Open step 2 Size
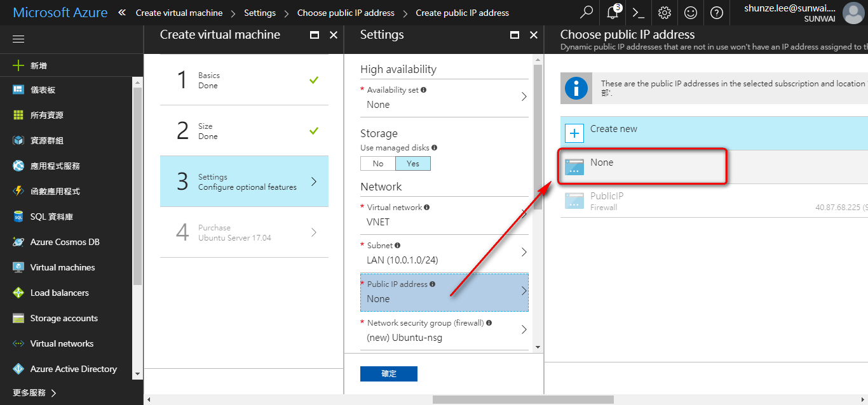Image resolution: width=868 pixels, height=405 pixels. pyautogui.click(x=244, y=131)
